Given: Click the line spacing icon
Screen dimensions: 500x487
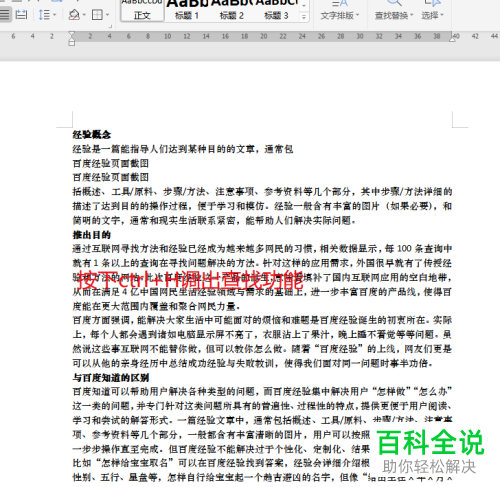Looking at the screenshot, I should click(x=44, y=15).
